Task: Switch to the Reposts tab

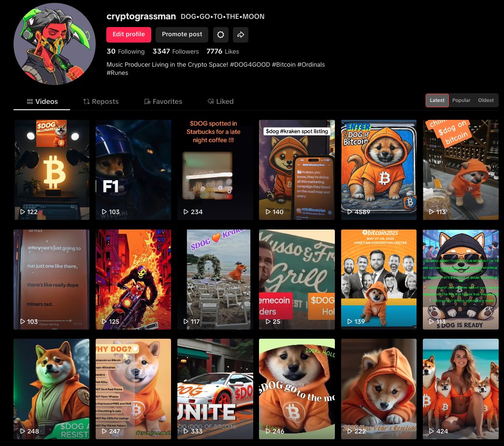Action: pyautogui.click(x=101, y=101)
